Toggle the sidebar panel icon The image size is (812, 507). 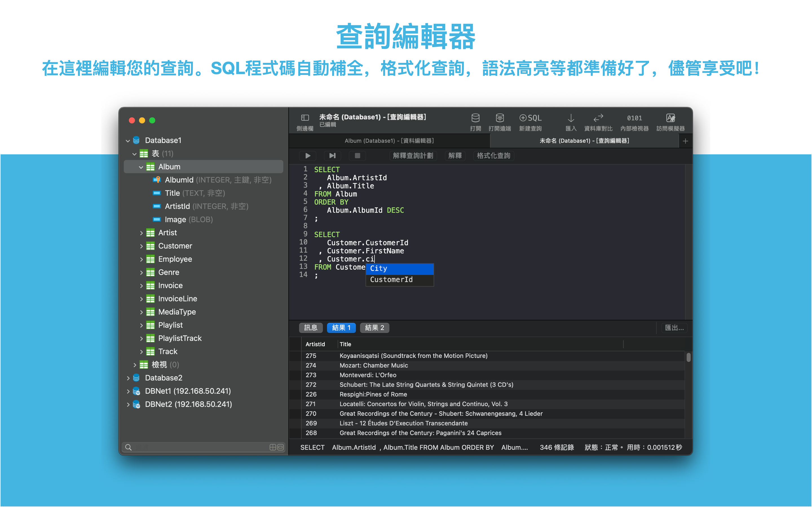305,118
